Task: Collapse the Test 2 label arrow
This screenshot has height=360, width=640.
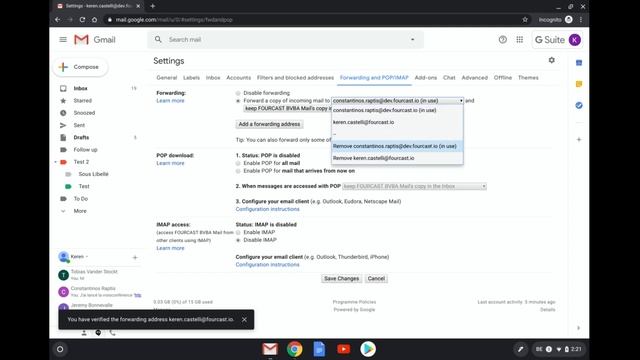Action: click(56, 162)
